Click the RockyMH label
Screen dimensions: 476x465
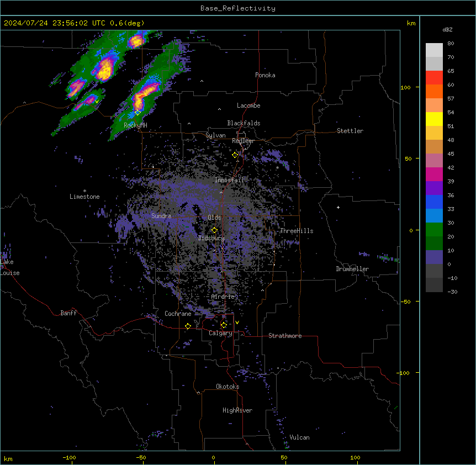(135, 125)
